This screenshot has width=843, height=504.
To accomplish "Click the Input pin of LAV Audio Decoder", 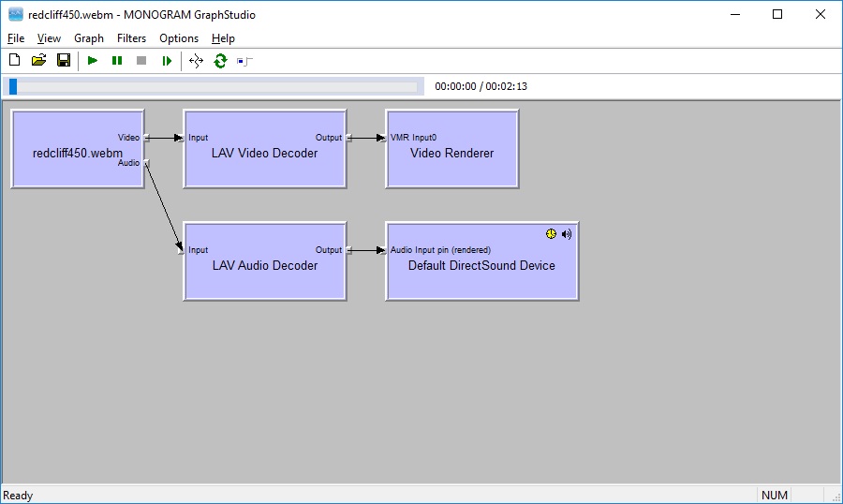I will click(181, 250).
